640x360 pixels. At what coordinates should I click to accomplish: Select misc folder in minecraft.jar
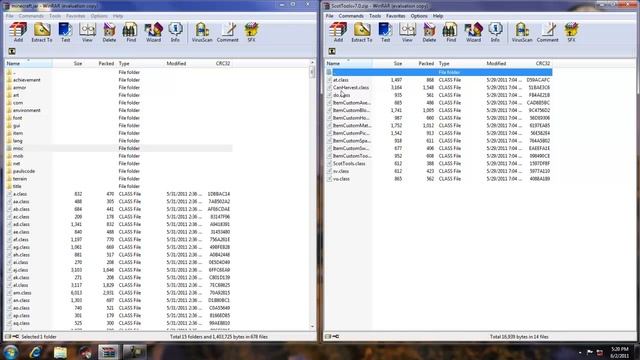[x=18, y=149]
